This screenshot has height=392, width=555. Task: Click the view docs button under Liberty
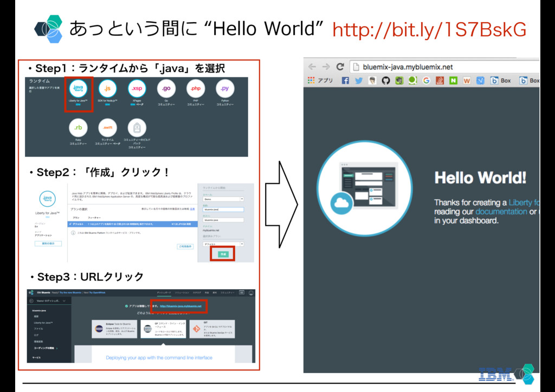point(48,244)
